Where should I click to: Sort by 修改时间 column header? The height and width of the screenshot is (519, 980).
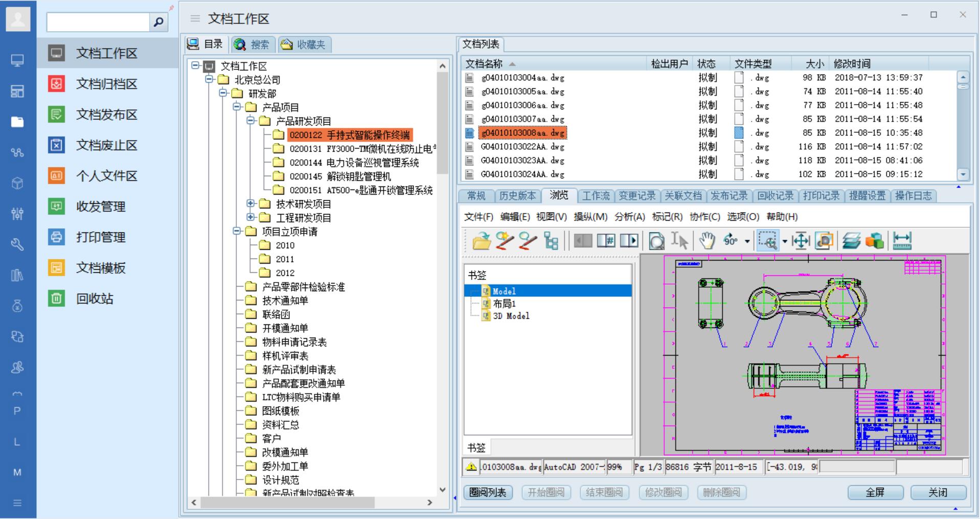852,64
